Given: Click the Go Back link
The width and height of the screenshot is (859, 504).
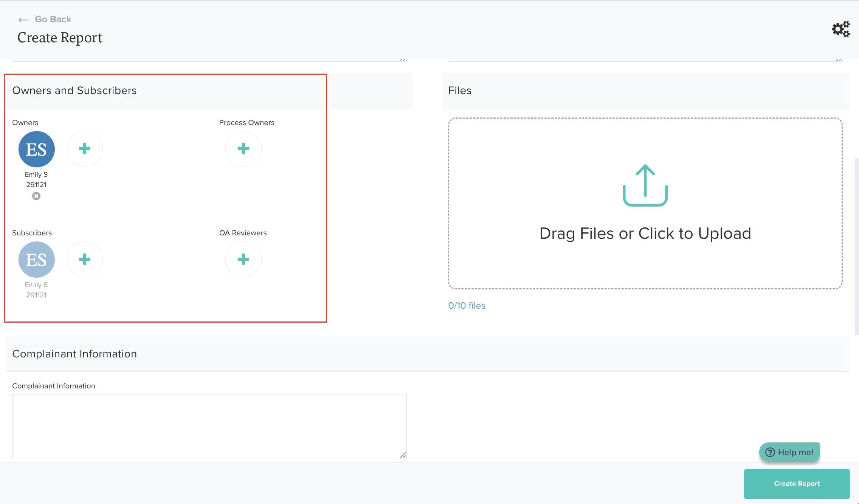Looking at the screenshot, I should point(53,19).
